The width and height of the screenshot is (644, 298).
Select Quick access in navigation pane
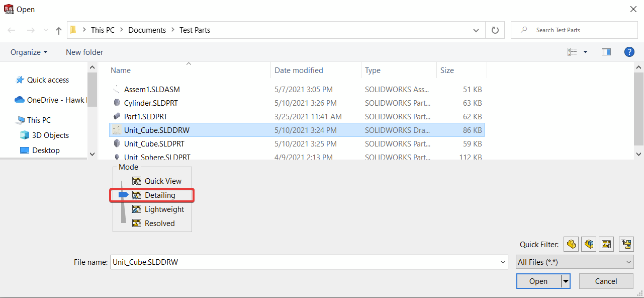click(48, 80)
